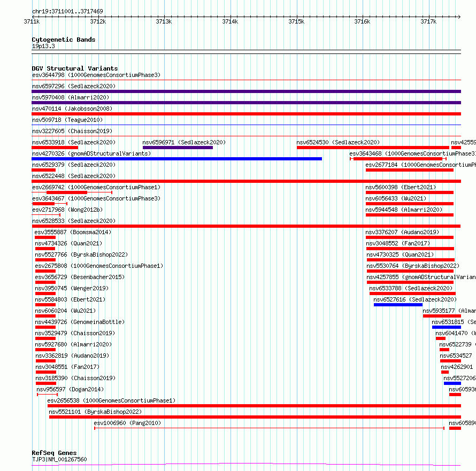Click esv3643467 variant label
Image resolution: width=476 pixels, height=471 pixels.
(x=96, y=198)
